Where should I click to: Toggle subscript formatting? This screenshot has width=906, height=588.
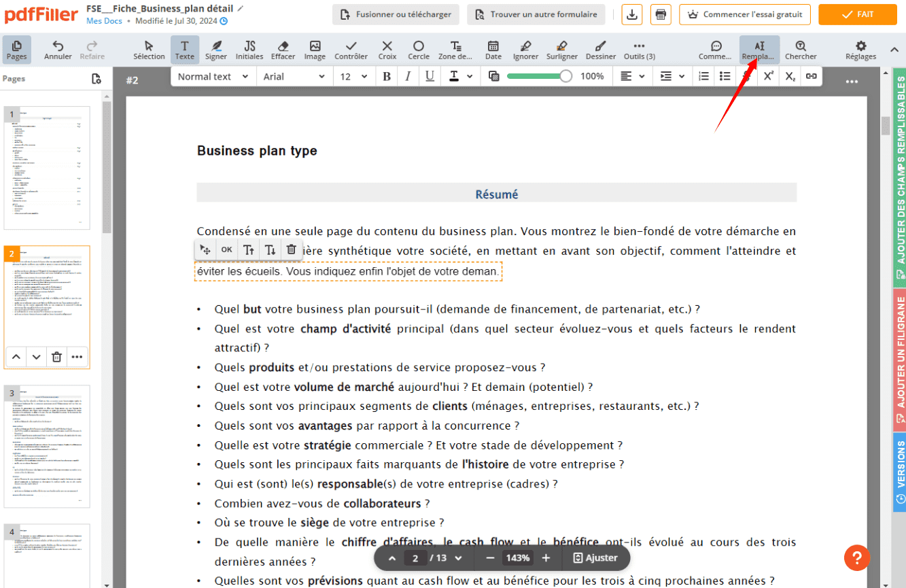(x=790, y=76)
